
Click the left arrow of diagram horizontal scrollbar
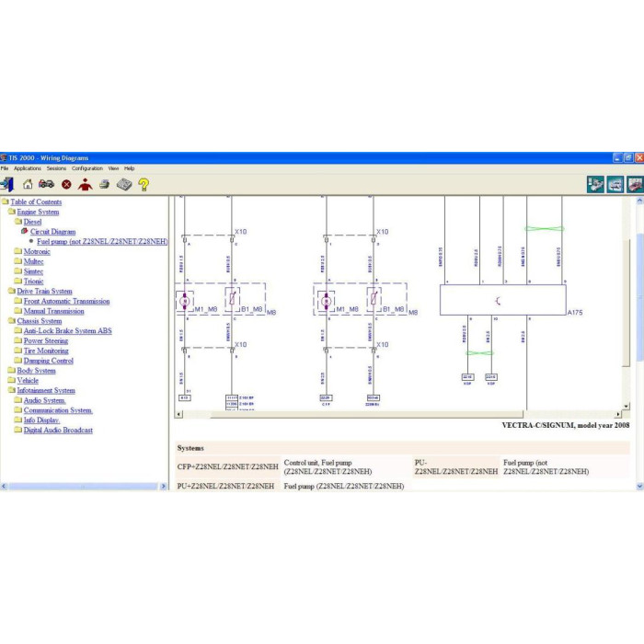(178, 414)
